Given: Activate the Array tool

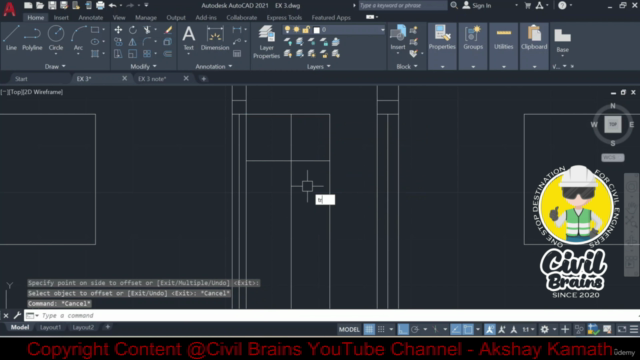Looking at the screenshot, I should (147, 53).
